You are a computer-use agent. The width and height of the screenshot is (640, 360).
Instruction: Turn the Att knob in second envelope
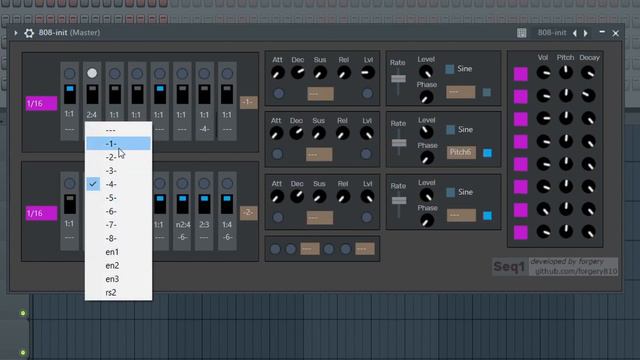coord(276,133)
